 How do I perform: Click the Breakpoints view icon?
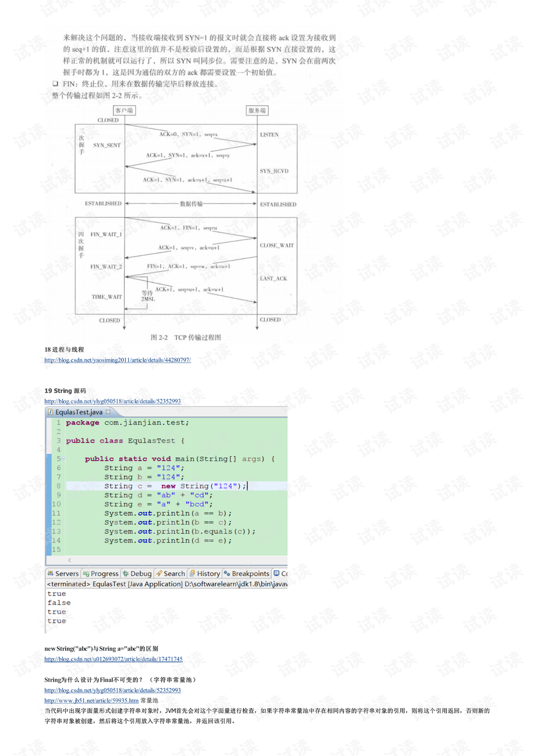226,573
